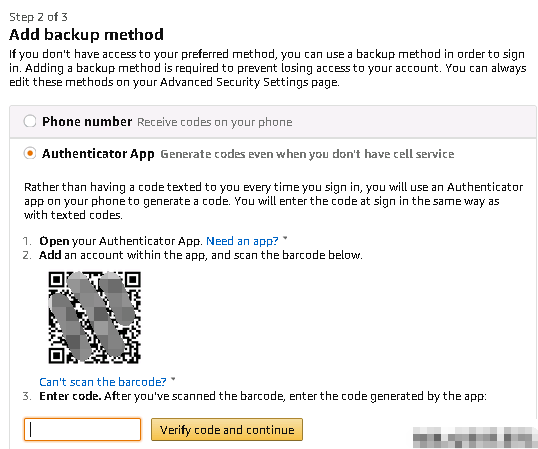Screen dimensions: 538x449
Task: Select the Phone number radio button
Action: coord(30,121)
